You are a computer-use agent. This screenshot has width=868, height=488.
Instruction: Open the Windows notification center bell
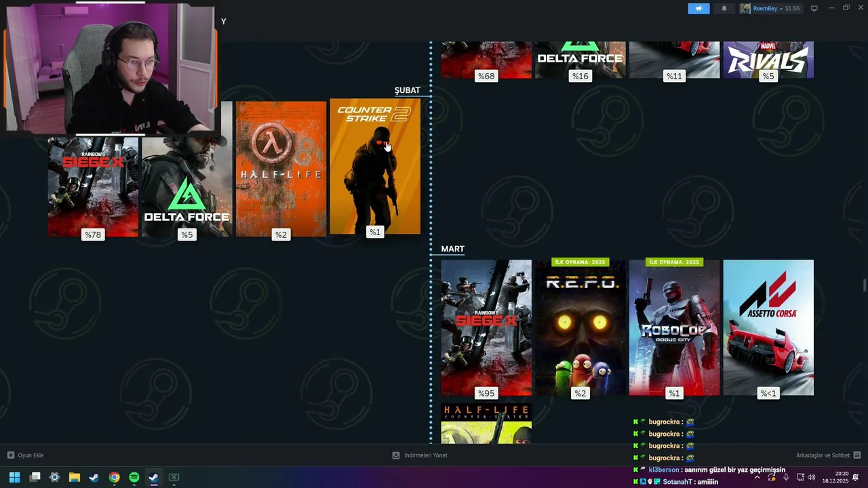(x=856, y=477)
